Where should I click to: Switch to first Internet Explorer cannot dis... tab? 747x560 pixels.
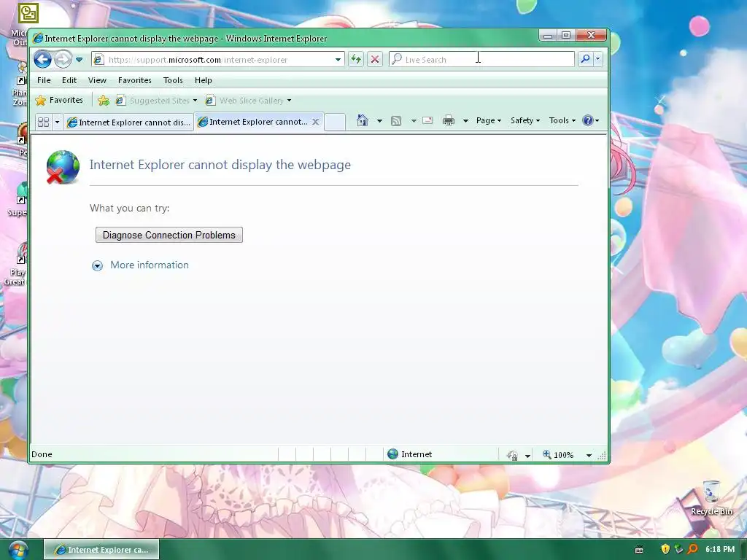128,122
